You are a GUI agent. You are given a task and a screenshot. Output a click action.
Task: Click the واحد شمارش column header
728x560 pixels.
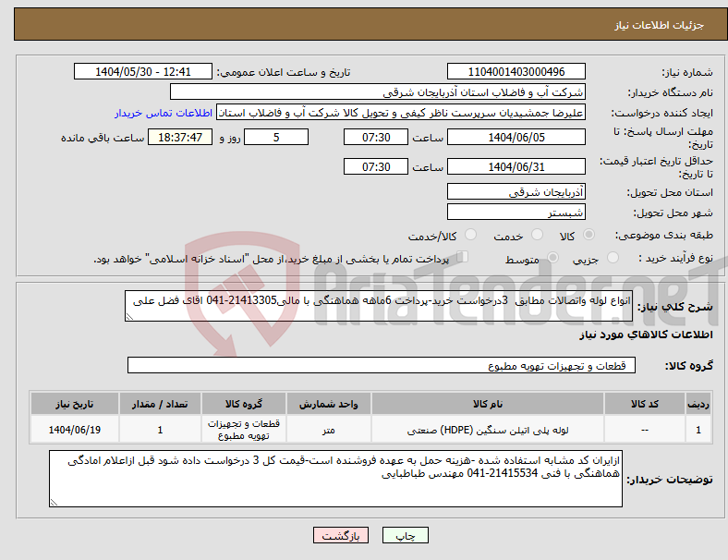point(329,404)
